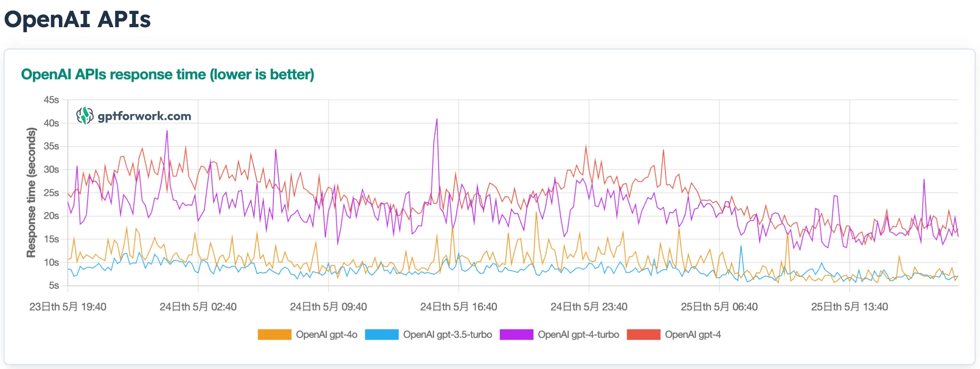This screenshot has height=369, width=980.
Task: Click the 25日th 5月 13:40 axis label
Action: coord(849,307)
